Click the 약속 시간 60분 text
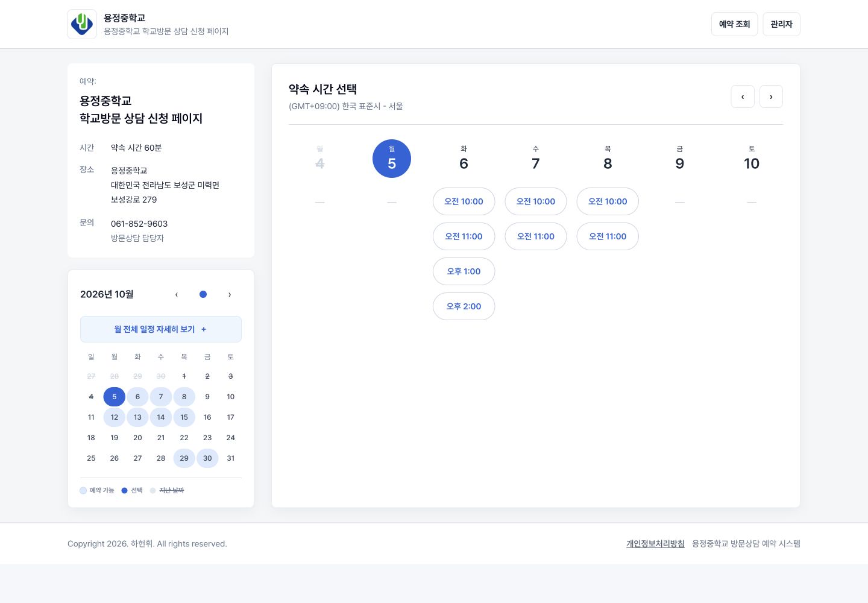Viewport: 868px width, 603px height. tap(136, 148)
